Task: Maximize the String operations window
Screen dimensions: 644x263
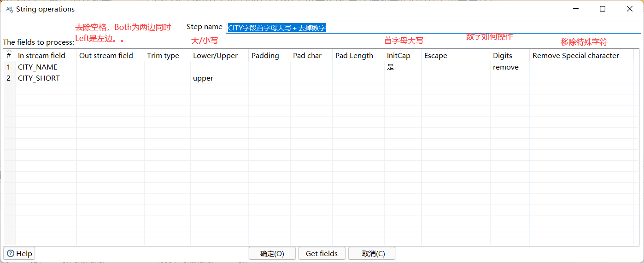Action: tap(603, 9)
